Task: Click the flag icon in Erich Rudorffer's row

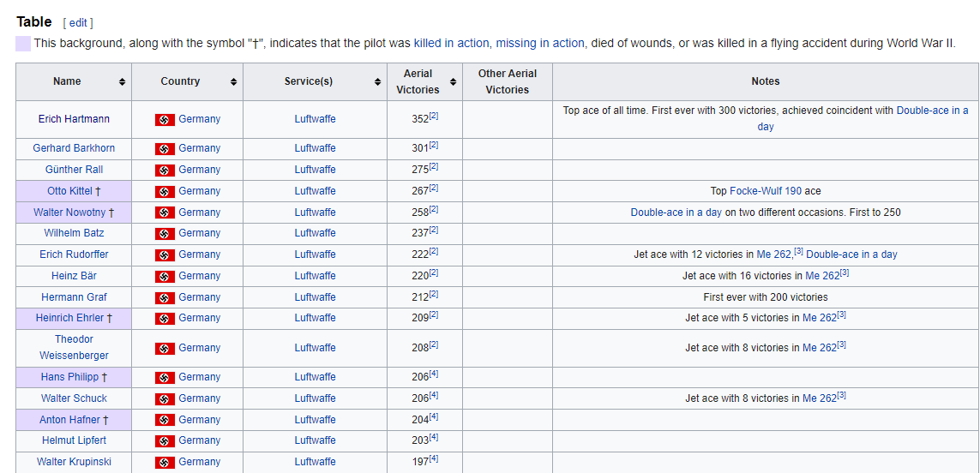Action: pos(165,255)
